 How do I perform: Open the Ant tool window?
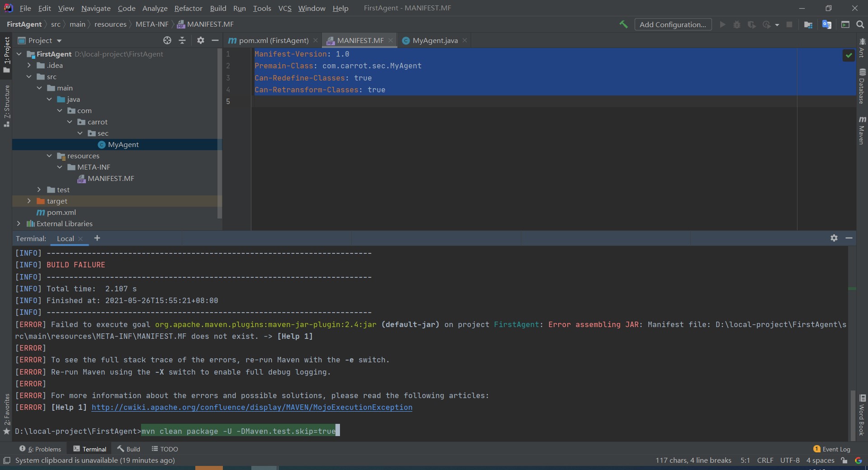[x=862, y=48]
